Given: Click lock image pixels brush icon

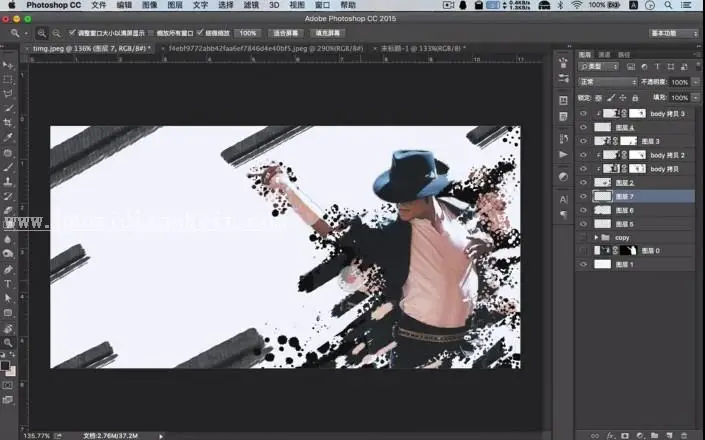Looking at the screenshot, I should coord(611,98).
